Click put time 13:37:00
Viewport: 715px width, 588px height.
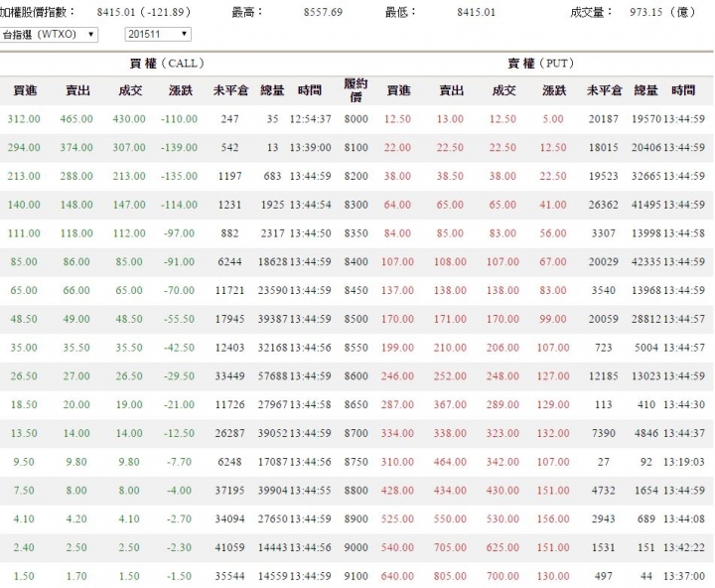pos(684,576)
